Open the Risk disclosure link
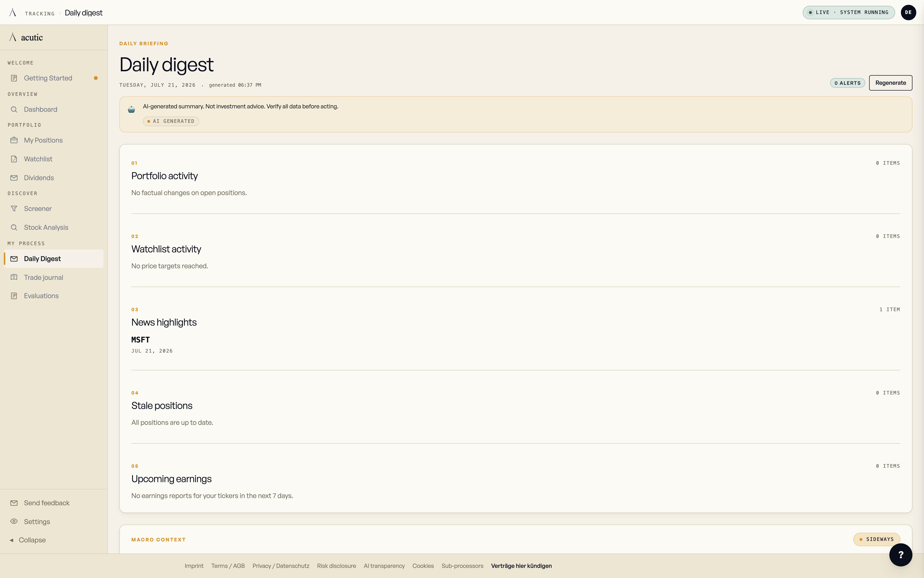Viewport: 924px width, 578px height. tap(336, 566)
